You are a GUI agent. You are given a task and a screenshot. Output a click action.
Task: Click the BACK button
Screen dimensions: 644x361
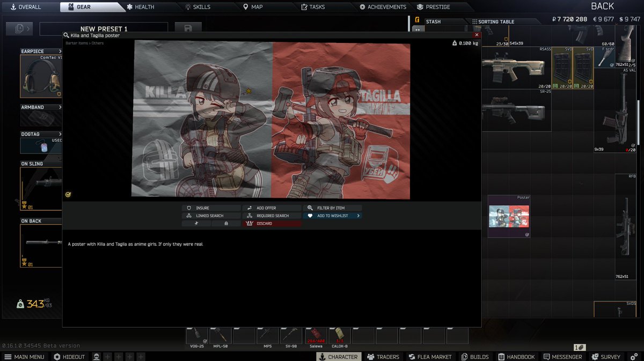(x=602, y=6)
